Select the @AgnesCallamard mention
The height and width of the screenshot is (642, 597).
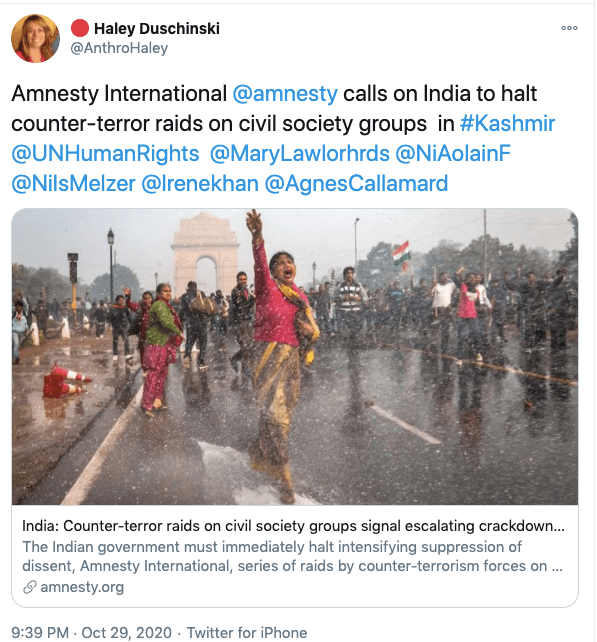356,183
